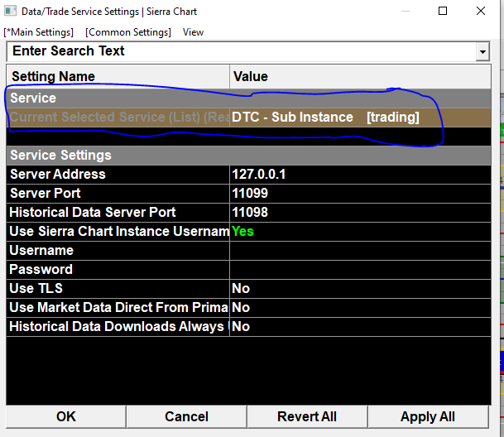Open the [Common Settings] menu
This screenshot has width=504, height=437.
128,32
